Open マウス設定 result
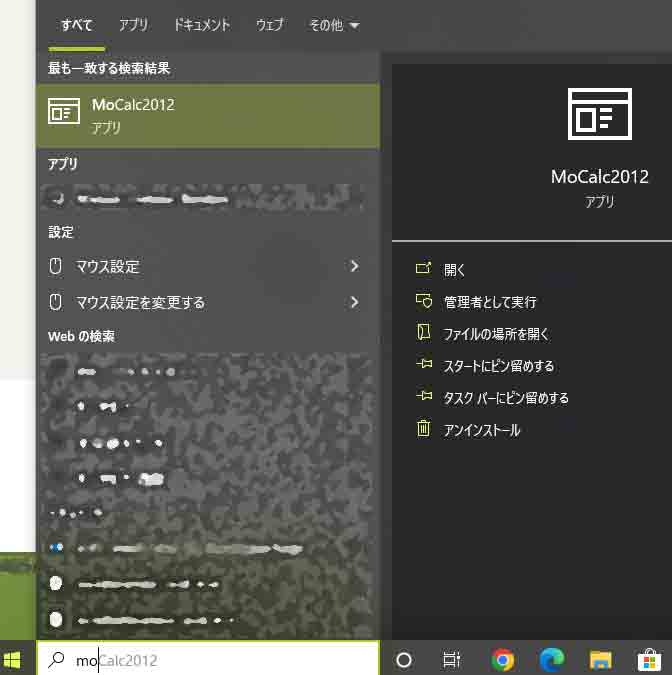The image size is (672, 675). (x=108, y=267)
